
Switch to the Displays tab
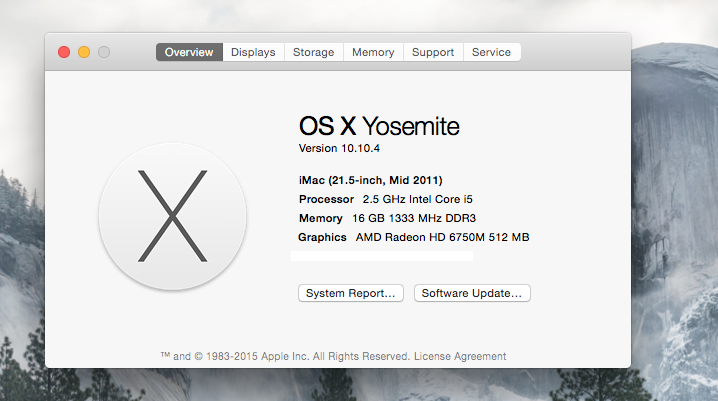coord(253,52)
